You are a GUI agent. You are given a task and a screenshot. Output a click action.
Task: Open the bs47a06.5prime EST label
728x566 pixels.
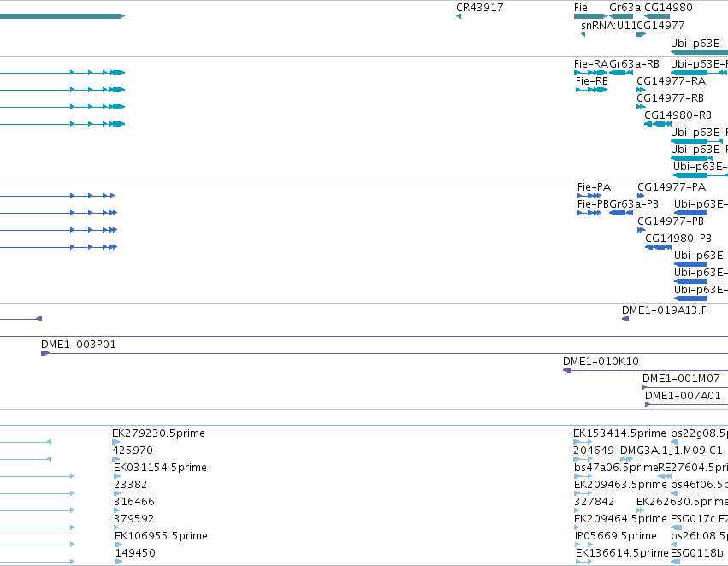tap(616, 468)
